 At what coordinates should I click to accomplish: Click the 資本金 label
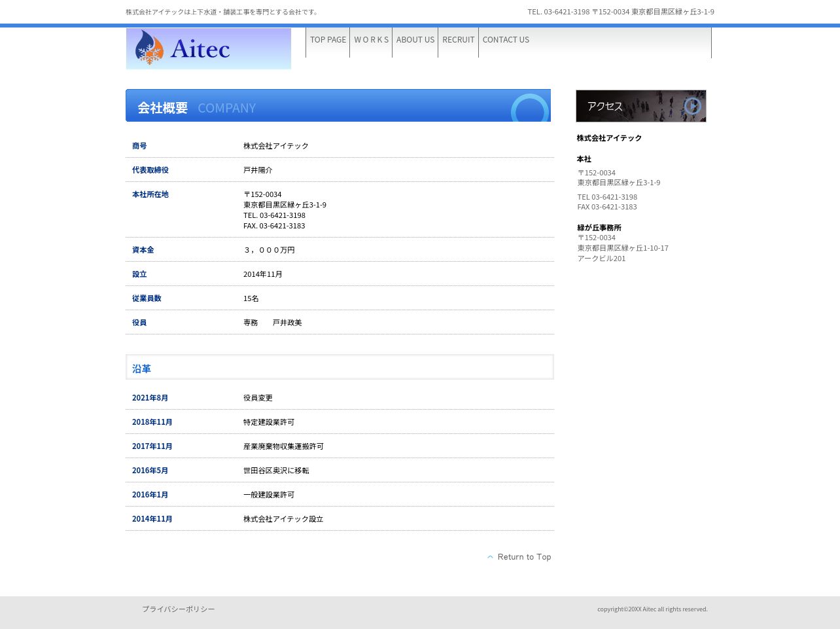click(143, 250)
